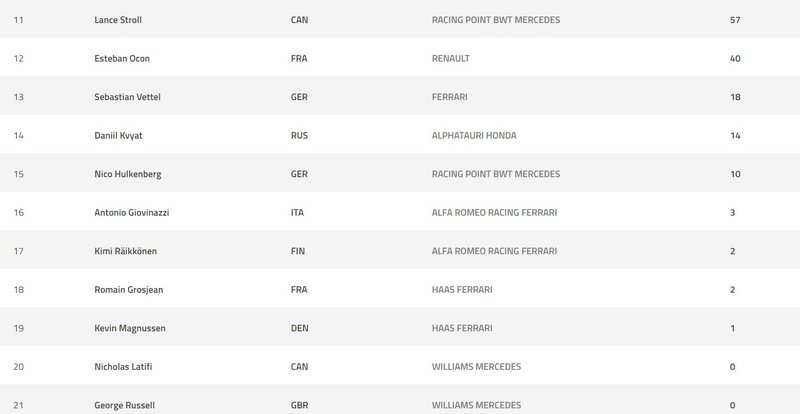Screen dimensions: 800x414
Task: Click Lance Stroll's 57 points value
Action: pos(734,20)
